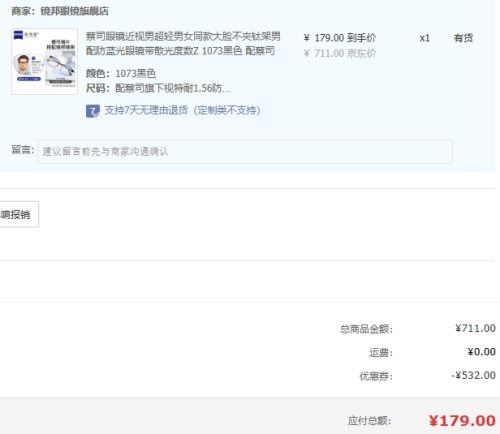The image size is (500, 434).
Task: Click the 优惠券 -¥532.00 discount value
Action: 473,375
